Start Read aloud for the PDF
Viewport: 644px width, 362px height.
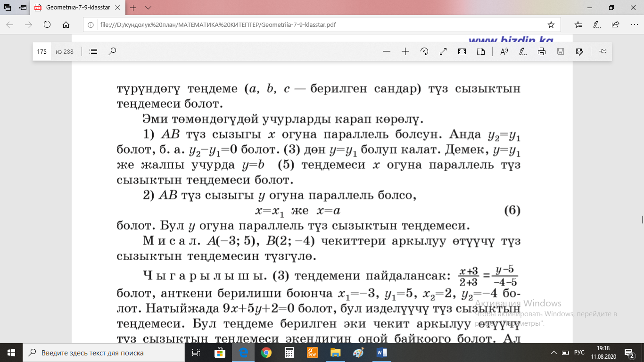tap(504, 51)
